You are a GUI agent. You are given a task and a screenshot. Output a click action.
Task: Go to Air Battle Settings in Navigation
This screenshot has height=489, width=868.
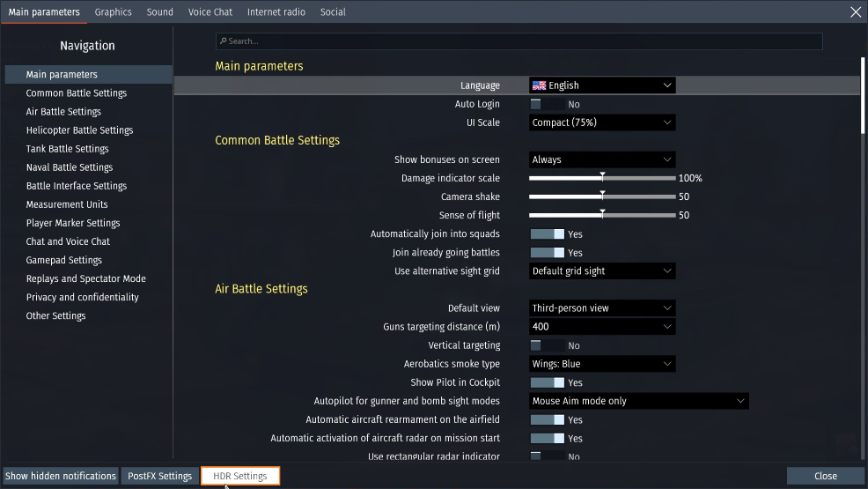tap(63, 111)
